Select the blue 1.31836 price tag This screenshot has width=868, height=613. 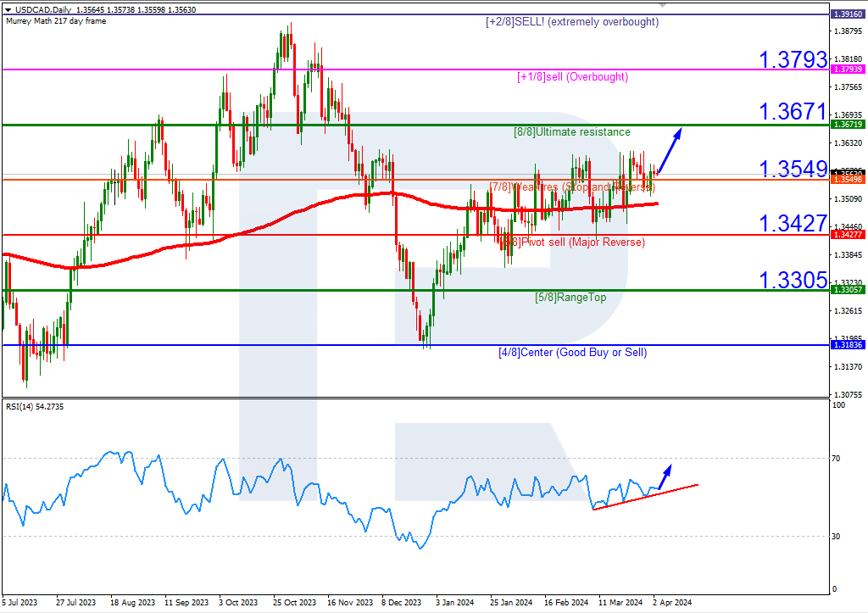848,344
